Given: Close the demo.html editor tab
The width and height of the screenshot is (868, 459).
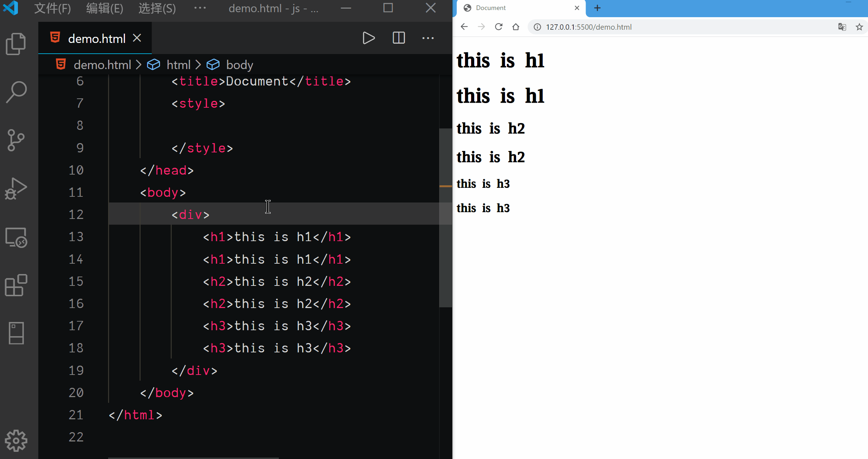Looking at the screenshot, I should point(137,38).
